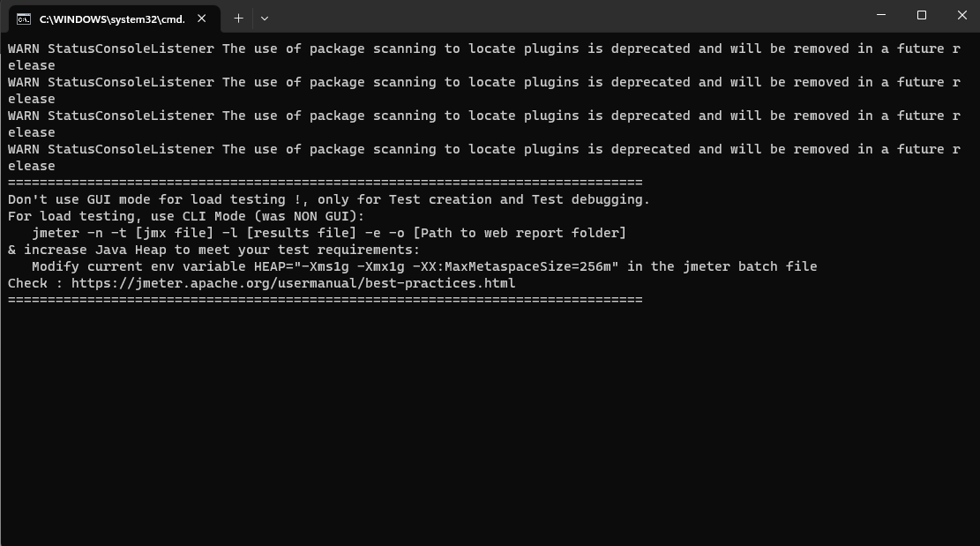Open a new terminal tab
Viewport: 980px width, 546px height.
(x=238, y=18)
